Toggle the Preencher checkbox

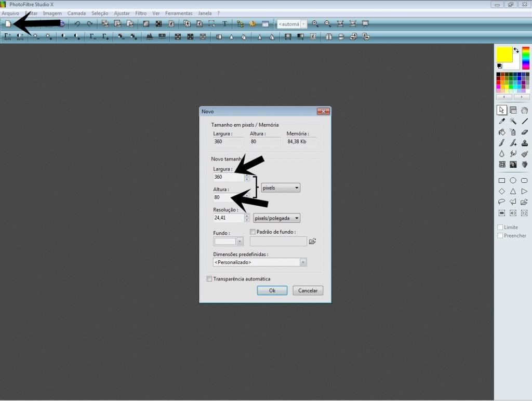click(500, 236)
